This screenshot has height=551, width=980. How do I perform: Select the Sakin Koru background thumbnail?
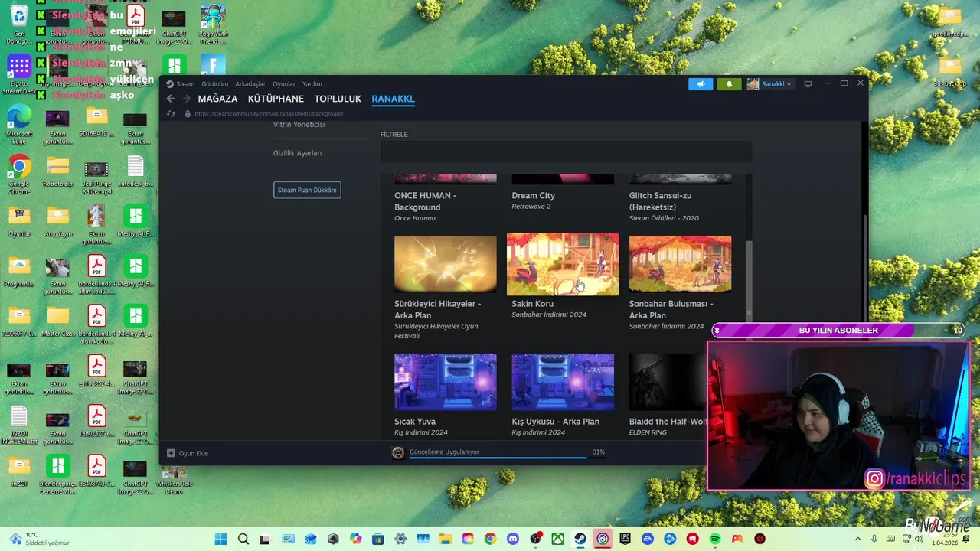[x=563, y=264]
